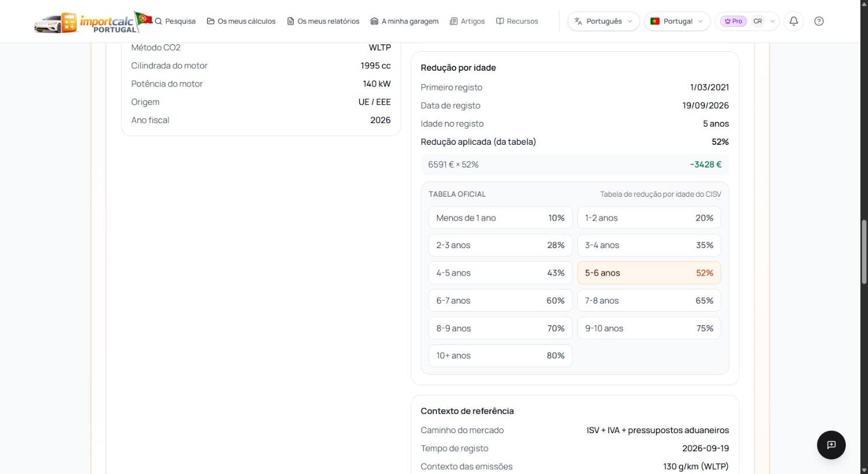Click the '130 g/km (WLTP)' emissions value
This screenshot has width=868, height=474.
click(x=696, y=466)
